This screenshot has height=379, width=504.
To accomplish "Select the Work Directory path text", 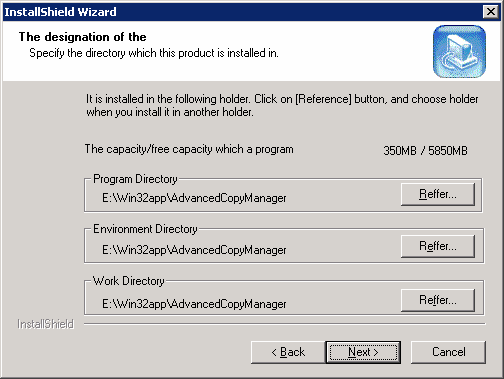I will click(x=194, y=304).
